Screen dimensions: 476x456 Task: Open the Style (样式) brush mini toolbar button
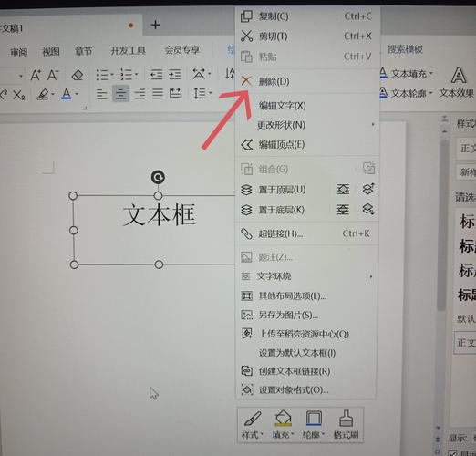[253, 425]
